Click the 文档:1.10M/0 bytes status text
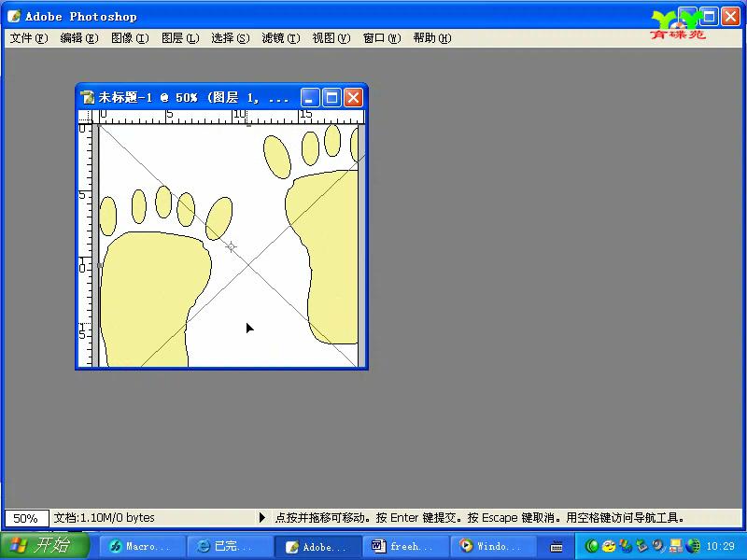This screenshot has width=747, height=560. 105,518
